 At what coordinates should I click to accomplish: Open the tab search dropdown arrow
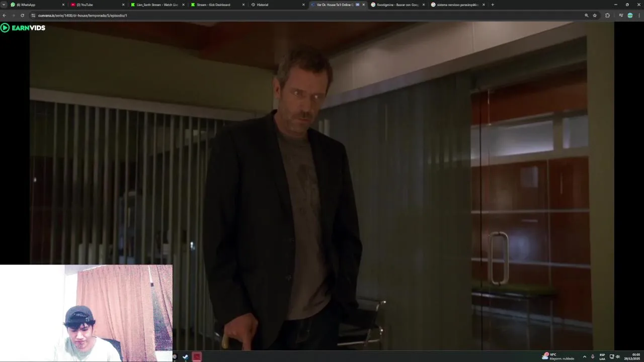click(x=4, y=5)
